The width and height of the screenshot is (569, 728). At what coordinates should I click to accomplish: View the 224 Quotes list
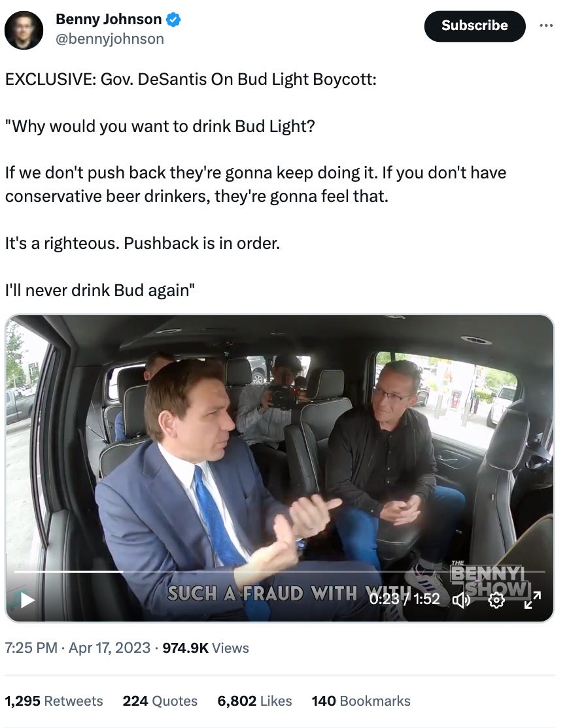160,701
